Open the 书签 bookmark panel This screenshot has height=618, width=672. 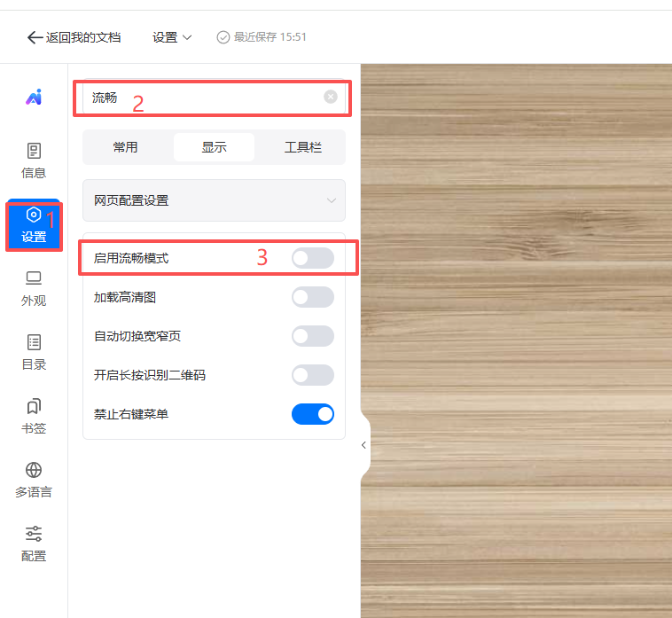(34, 416)
